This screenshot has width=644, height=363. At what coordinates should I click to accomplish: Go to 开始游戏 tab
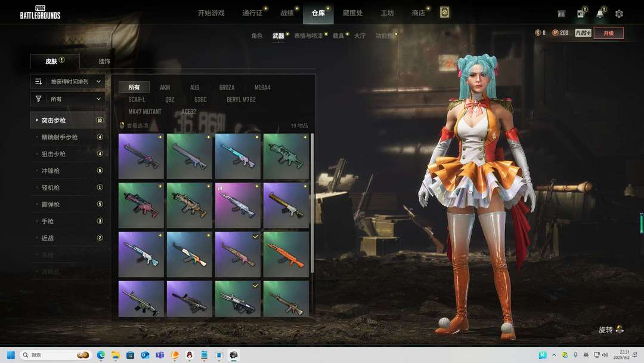tap(211, 13)
